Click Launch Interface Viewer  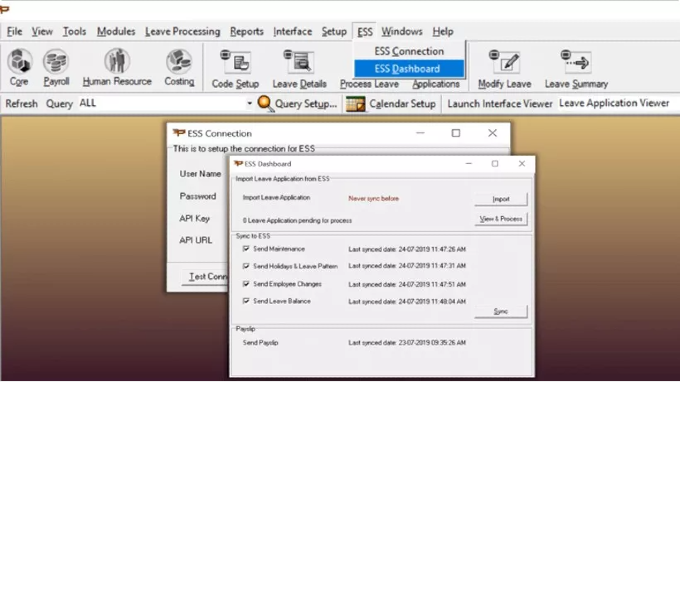point(500,104)
